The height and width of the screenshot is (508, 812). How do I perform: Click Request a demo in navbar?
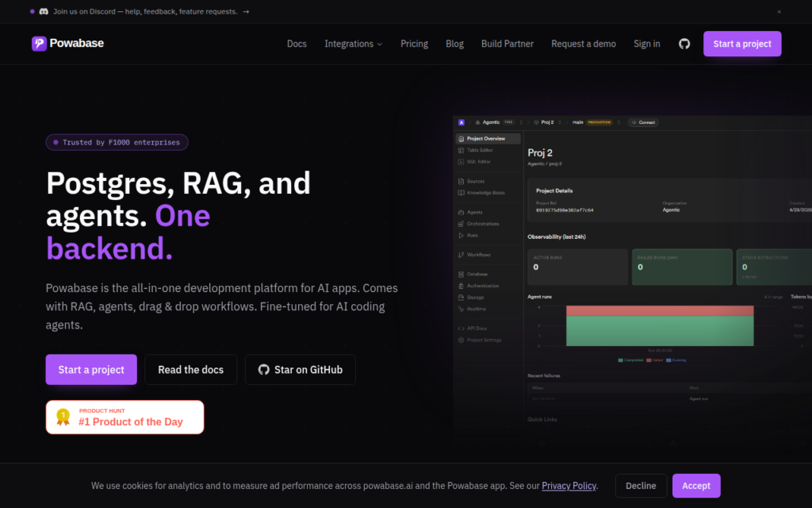point(584,44)
